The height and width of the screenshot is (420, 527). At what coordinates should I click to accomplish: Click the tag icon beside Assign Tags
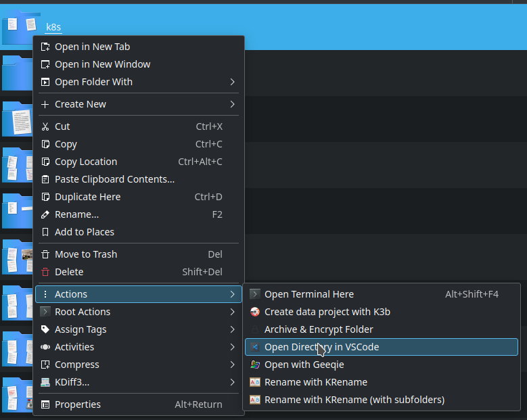click(x=45, y=329)
